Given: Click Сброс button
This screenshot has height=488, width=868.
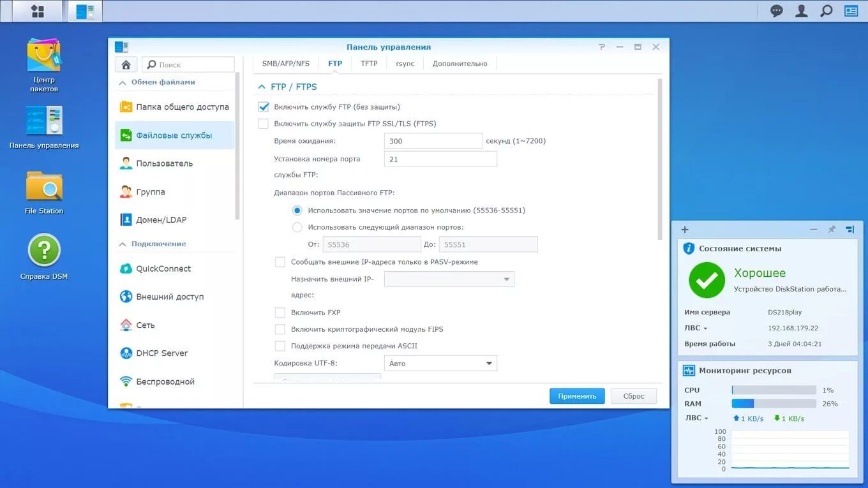Looking at the screenshot, I should 634,396.
